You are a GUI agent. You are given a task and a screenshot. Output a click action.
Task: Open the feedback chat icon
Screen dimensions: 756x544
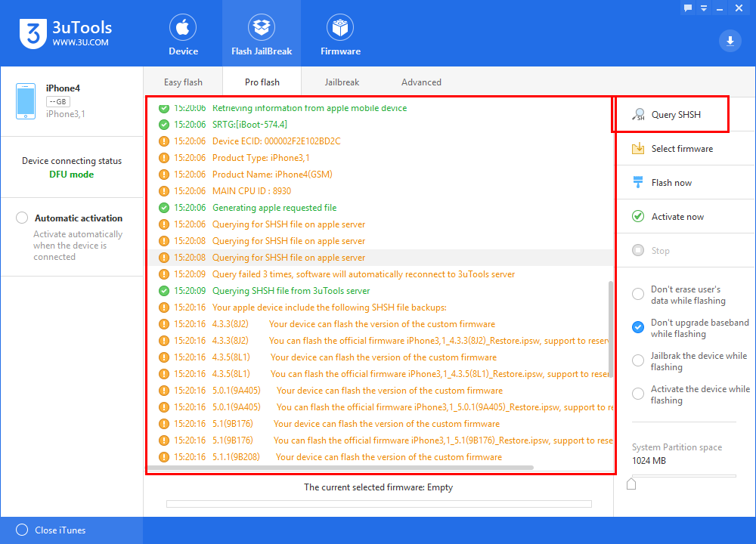pyautogui.click(x=687, y=8)
